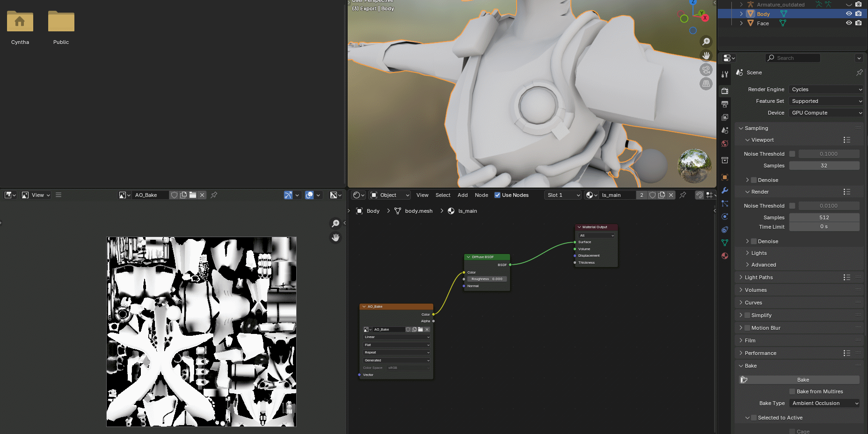The height and width of the screenshot is (434, 868).
Task: Open the World Properties globe icon
Action: tap(725, 143)
